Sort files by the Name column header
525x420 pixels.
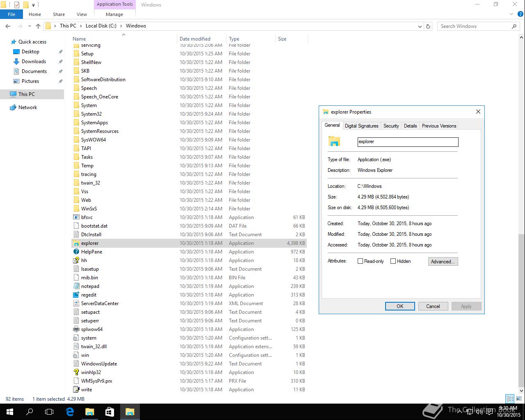[x=124, y=39]
